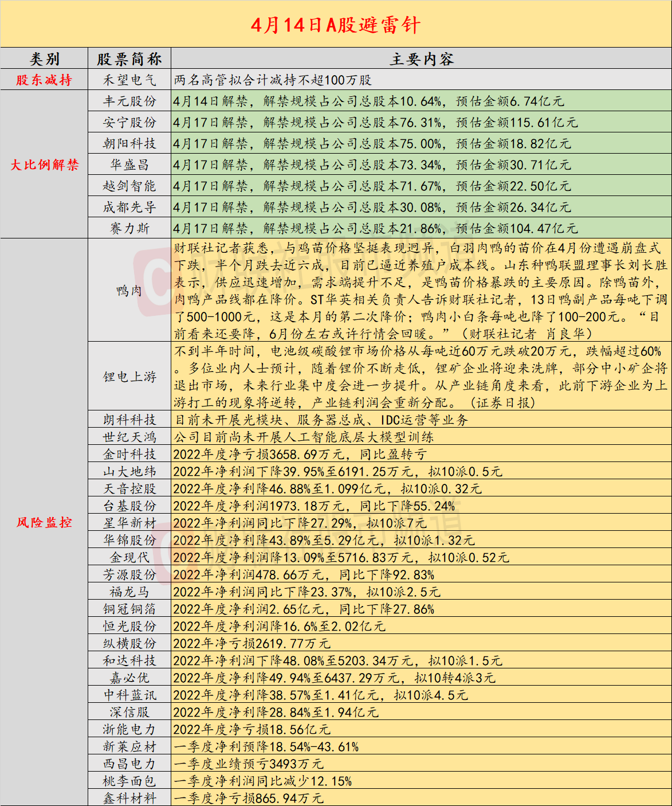This screenshot has height=806, width=672.
Task: Click the stock name 嘉必优
Action: tap(129, 678)
